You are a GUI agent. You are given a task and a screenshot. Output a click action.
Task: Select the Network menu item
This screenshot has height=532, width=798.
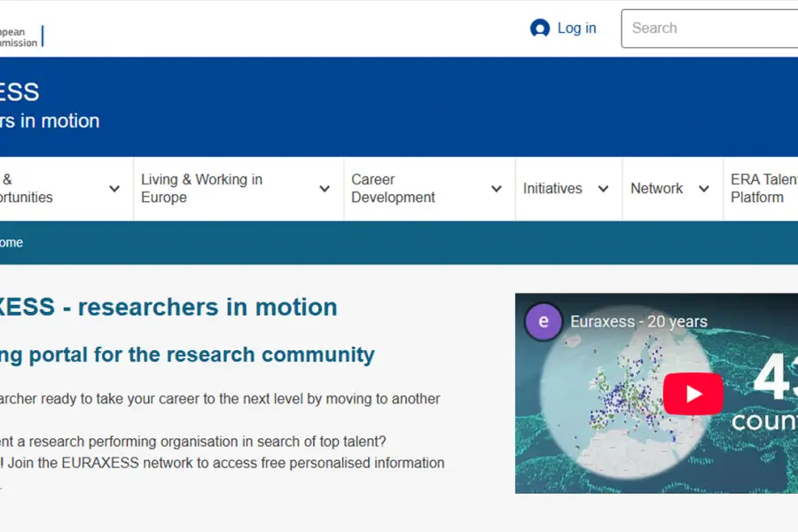(656, 189)
